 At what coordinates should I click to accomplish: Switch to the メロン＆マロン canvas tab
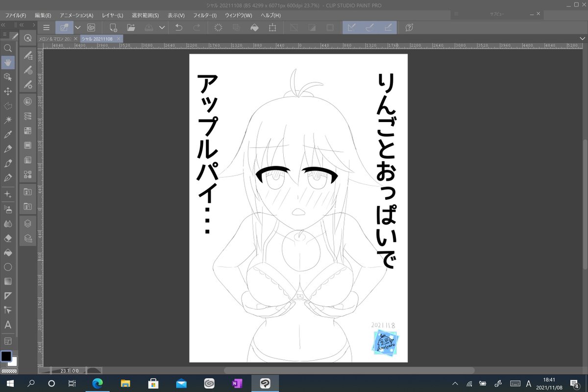tap(55, 38)
